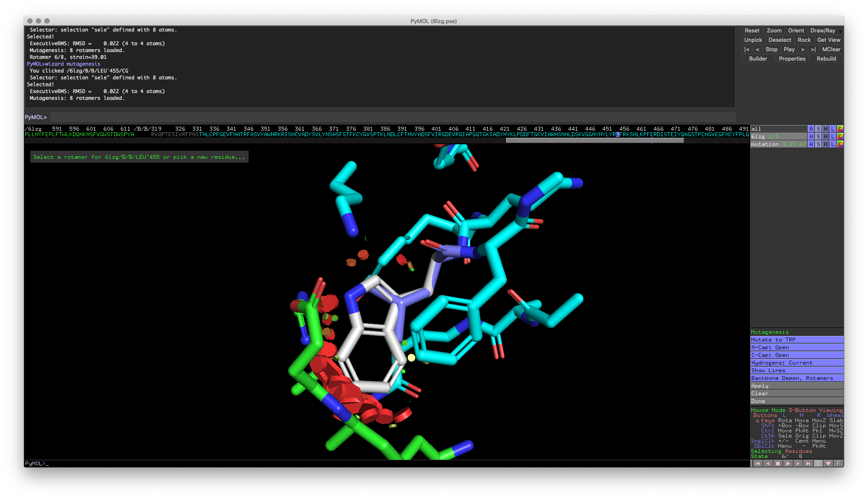
Task: Click Done to exit Mutagenesis wizard
Action: [797, 401]
